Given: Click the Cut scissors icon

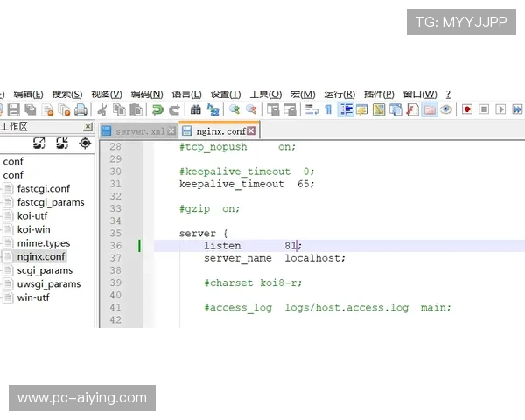Looking at the screenshot, I should [x=101, y=109].
